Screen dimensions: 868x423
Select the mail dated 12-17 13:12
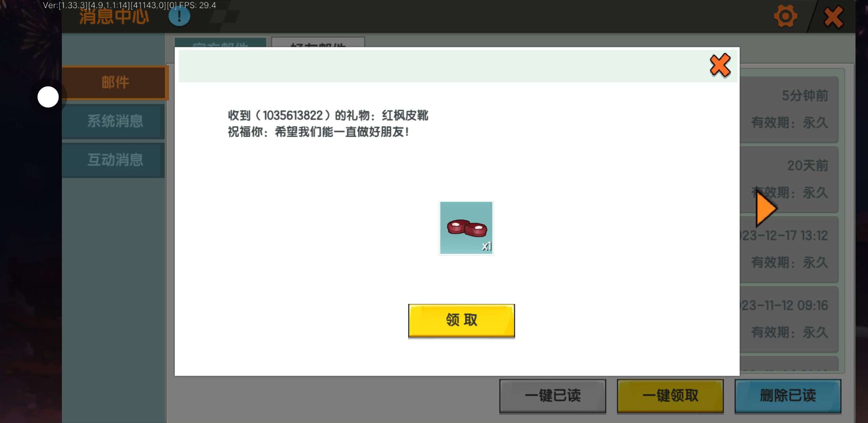point(789,249)
